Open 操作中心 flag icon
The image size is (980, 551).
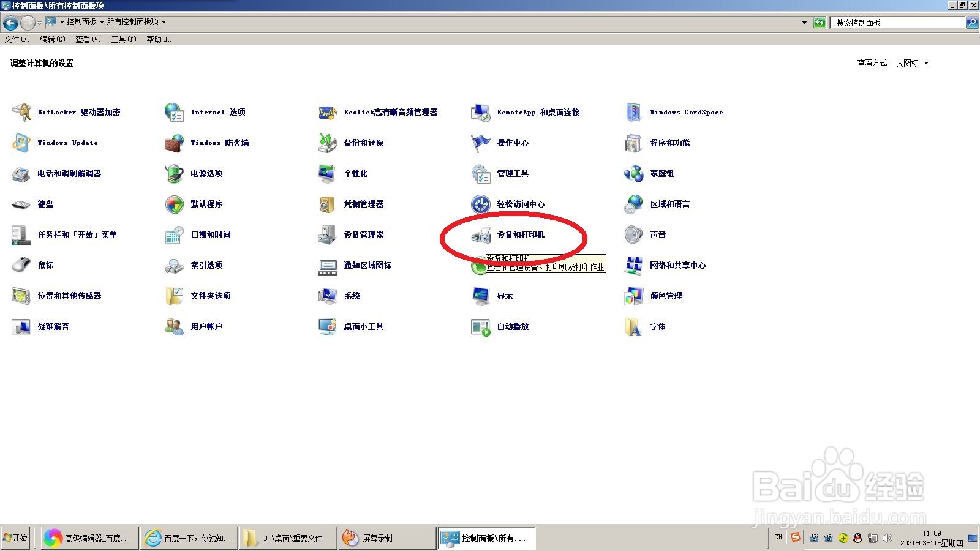[481, 143]
